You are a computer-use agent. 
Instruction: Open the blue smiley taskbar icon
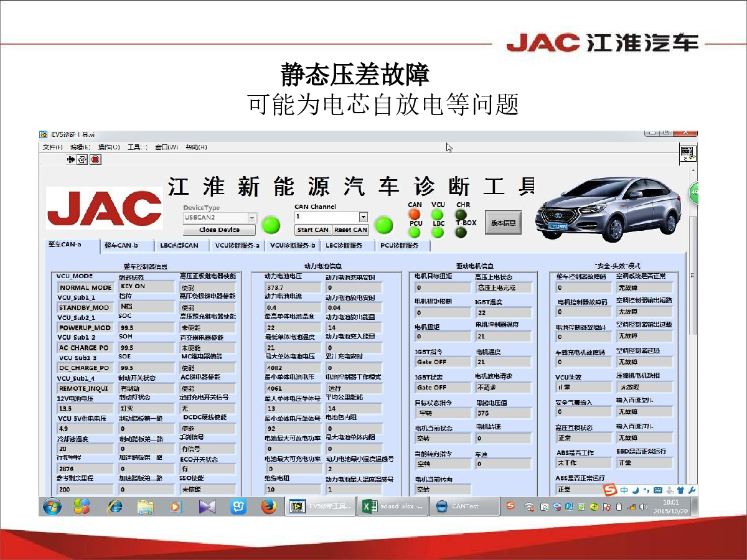click(x=238, y=506)
